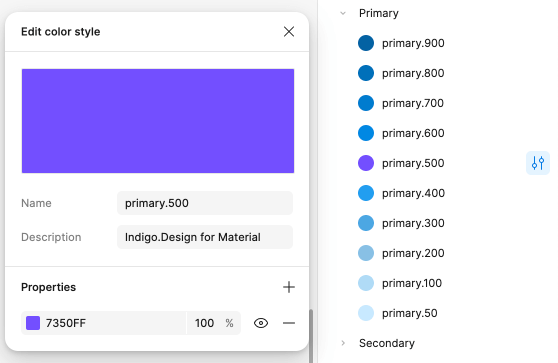Edit the Name field containing primary.500
This screenshot has height=363, width=558.
click(x=205, y=203)
